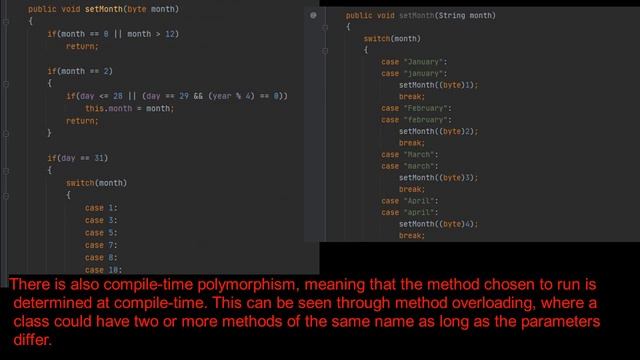Click 'switch(month)' in the right code pane
Image resolution: width=640 pixels, height=360 pixels.
[392, 39]
